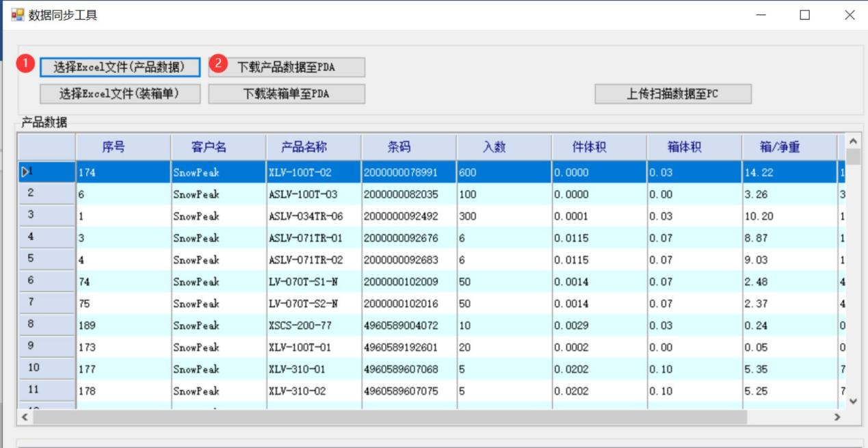The image size is (868, 448).
Task: Click the row 1 selector arrow
Action: [26, 172]
